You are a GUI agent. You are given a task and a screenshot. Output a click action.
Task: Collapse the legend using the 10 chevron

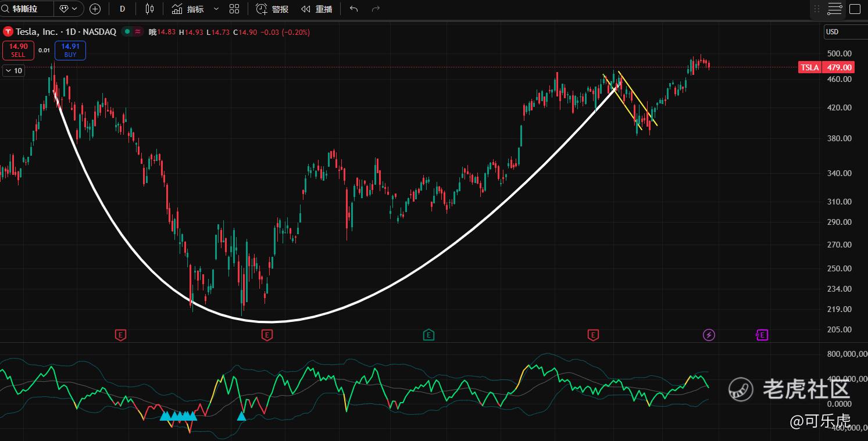(x=13, y=71)
